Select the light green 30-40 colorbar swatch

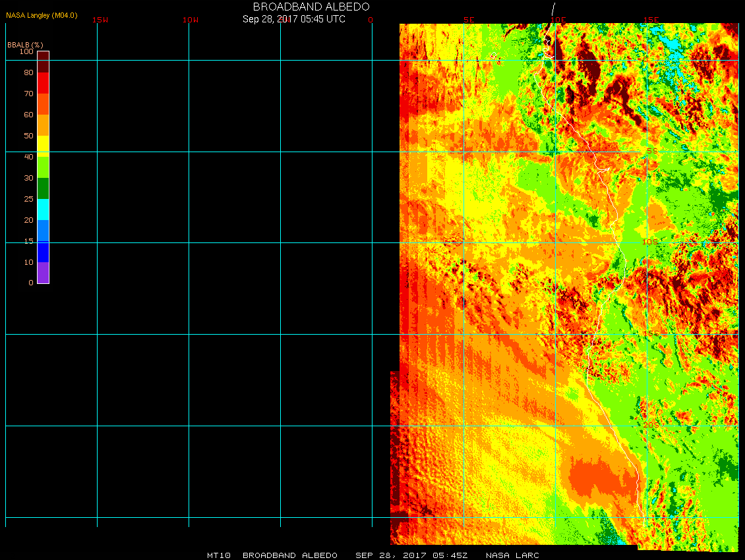44,167
